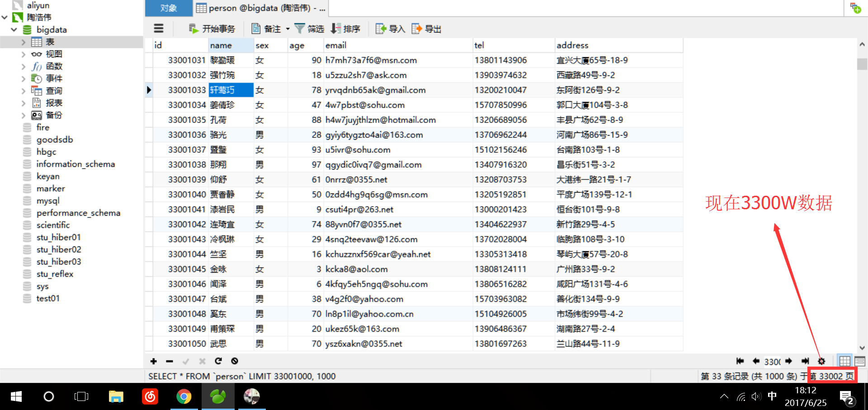Select the fire database
This screenshot has width=868, height=410.
tap(42, 127)
